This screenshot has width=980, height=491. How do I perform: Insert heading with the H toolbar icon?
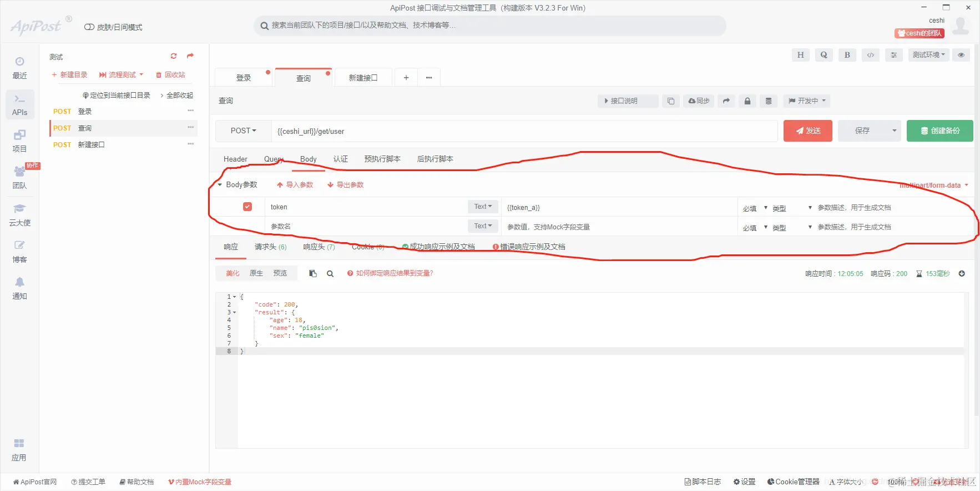click(x=800, y=55)
